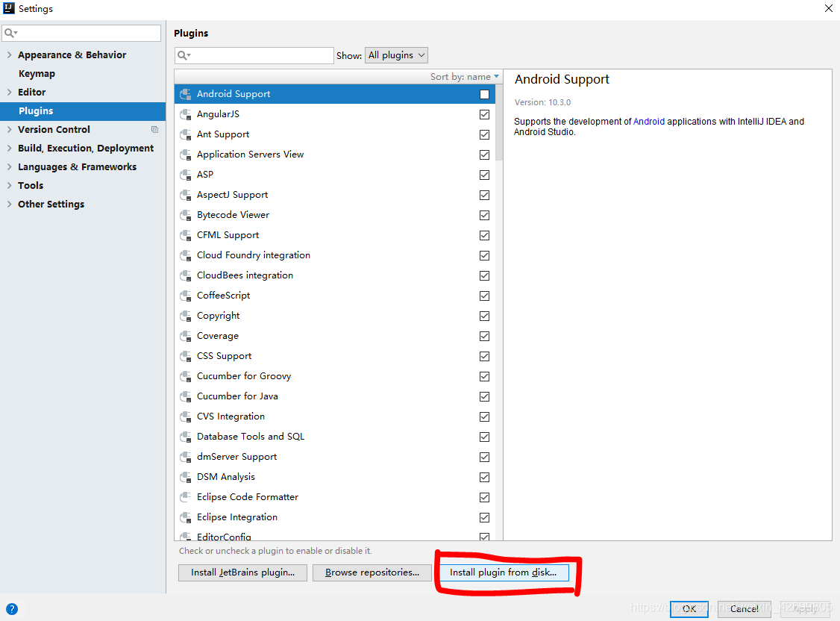Open the Show All plugins dropdown

coord(396,55)
